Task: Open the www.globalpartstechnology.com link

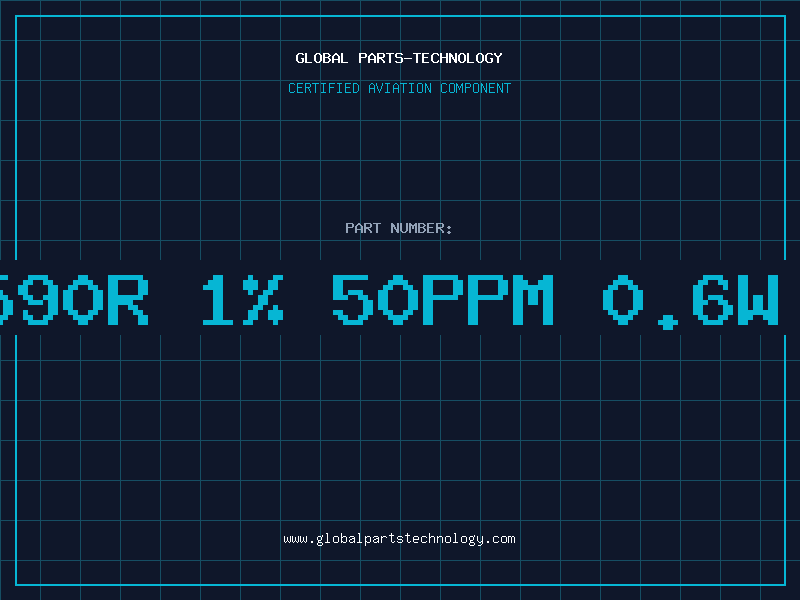Action: [399, 539]
